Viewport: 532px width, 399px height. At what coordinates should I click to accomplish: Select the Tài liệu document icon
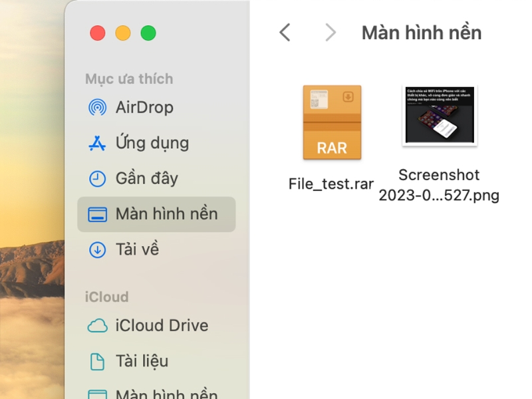pyautogui.click(x=97, y=361)
